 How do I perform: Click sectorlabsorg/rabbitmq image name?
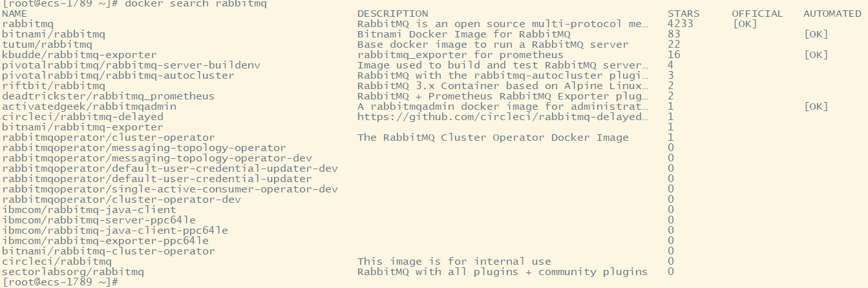point(73,272)
